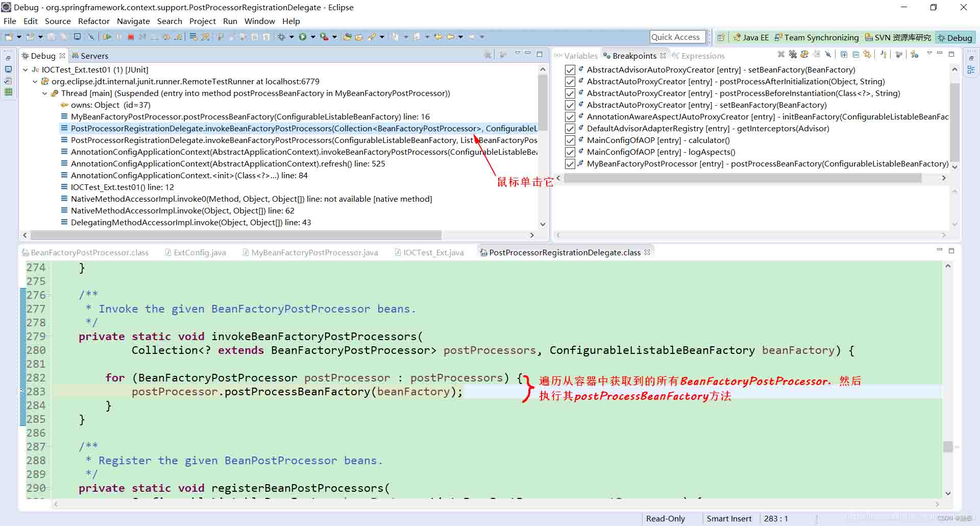
Task: Click Add Java Exception Breakpoint icon
Action: (884, 54)
